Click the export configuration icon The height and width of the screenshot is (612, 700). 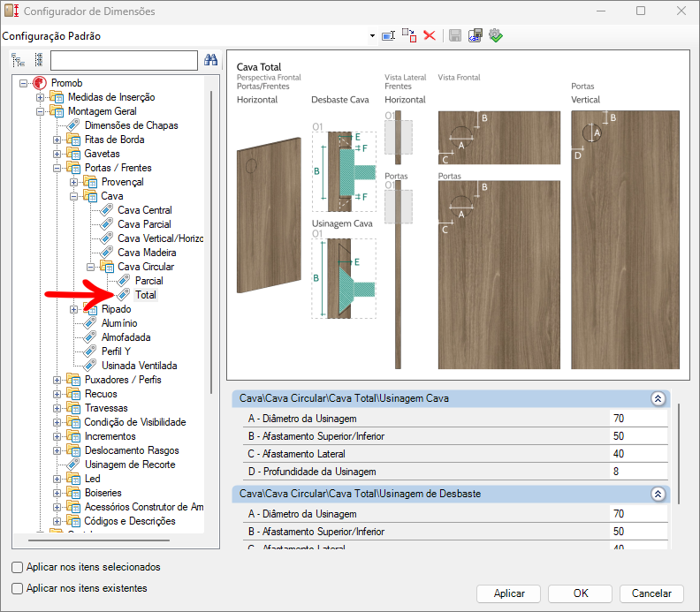tap(475, 35)
